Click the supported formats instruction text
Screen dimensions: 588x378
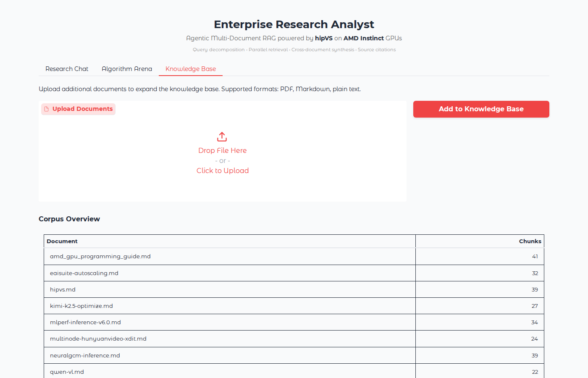(x=200, y=89)
